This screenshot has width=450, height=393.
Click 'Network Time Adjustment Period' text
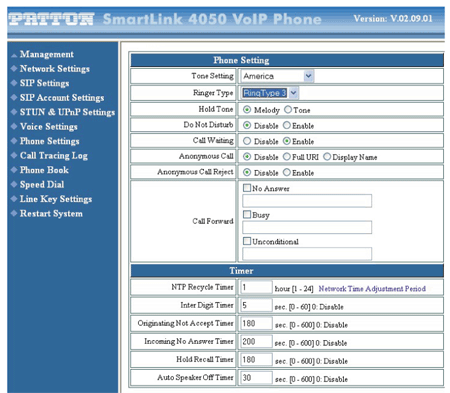(372, 289)
